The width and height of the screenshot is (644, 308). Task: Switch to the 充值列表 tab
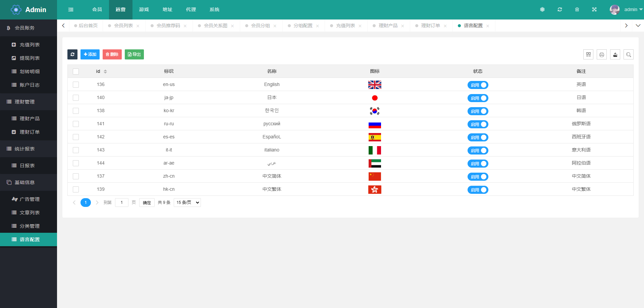345,26
